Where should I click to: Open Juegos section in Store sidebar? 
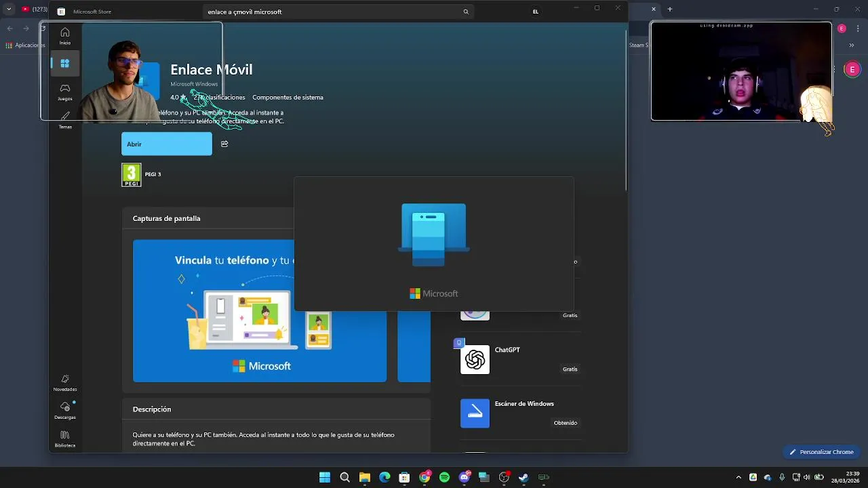coord(64,91)
